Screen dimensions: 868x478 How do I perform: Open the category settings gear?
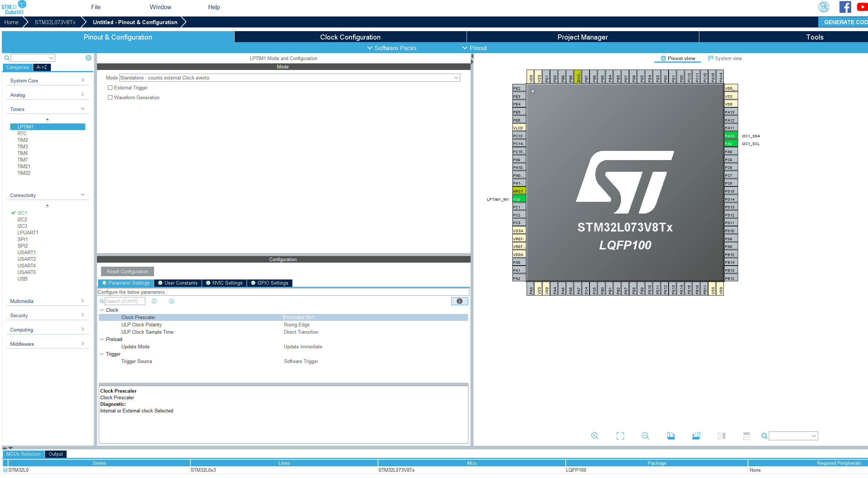coord(89,58)
